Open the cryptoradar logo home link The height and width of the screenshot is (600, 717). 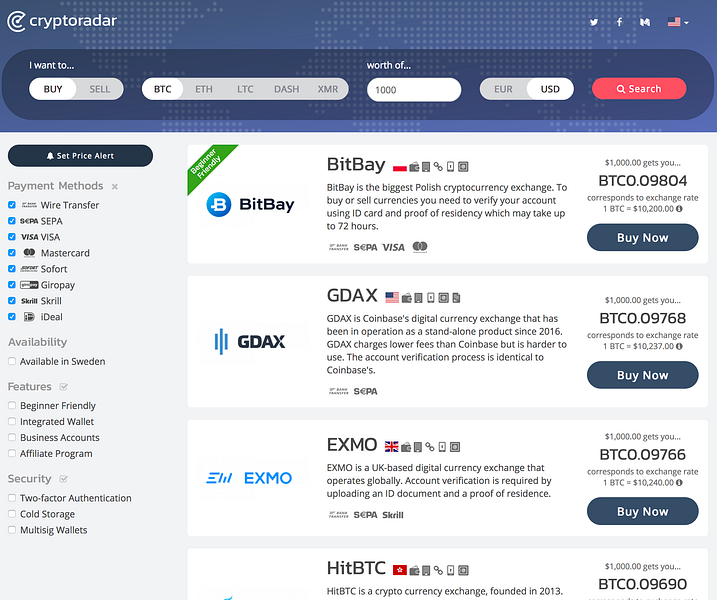pyautogui.click(x=62, y=21)
